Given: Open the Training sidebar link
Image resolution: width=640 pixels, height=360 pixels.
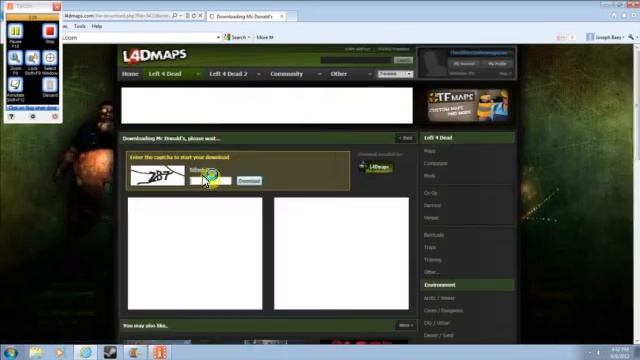Looking at the screenshot, I should [433, 260].
